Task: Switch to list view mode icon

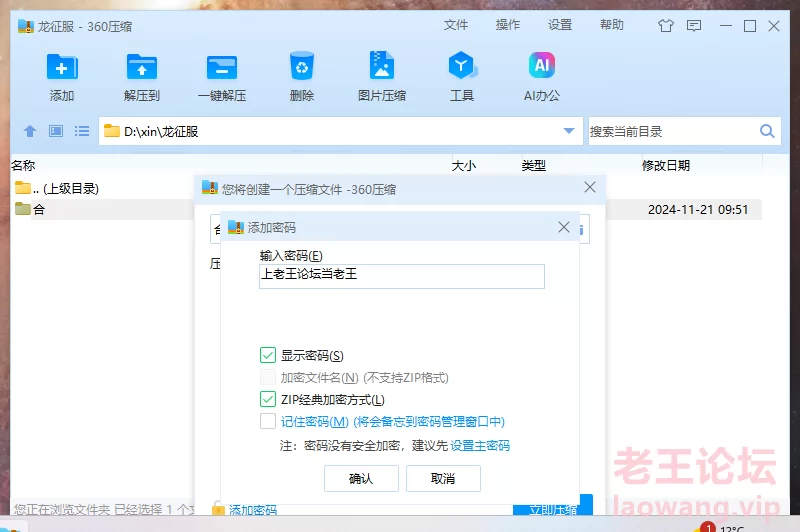Action: pyautogui.click(x=82, y=132)
